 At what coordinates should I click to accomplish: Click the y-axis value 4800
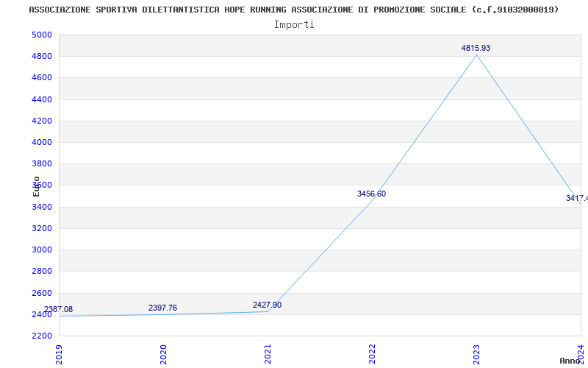(42, 57)
